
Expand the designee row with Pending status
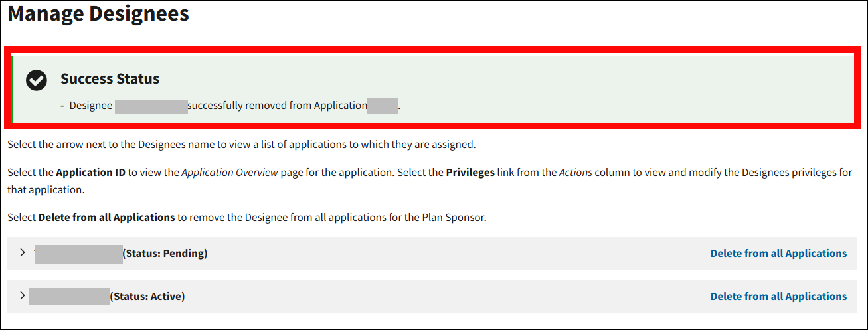tap(23, 252)
